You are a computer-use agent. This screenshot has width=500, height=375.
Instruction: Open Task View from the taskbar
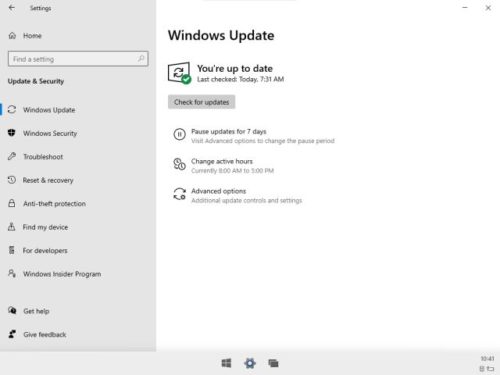(x=273, y=363)
